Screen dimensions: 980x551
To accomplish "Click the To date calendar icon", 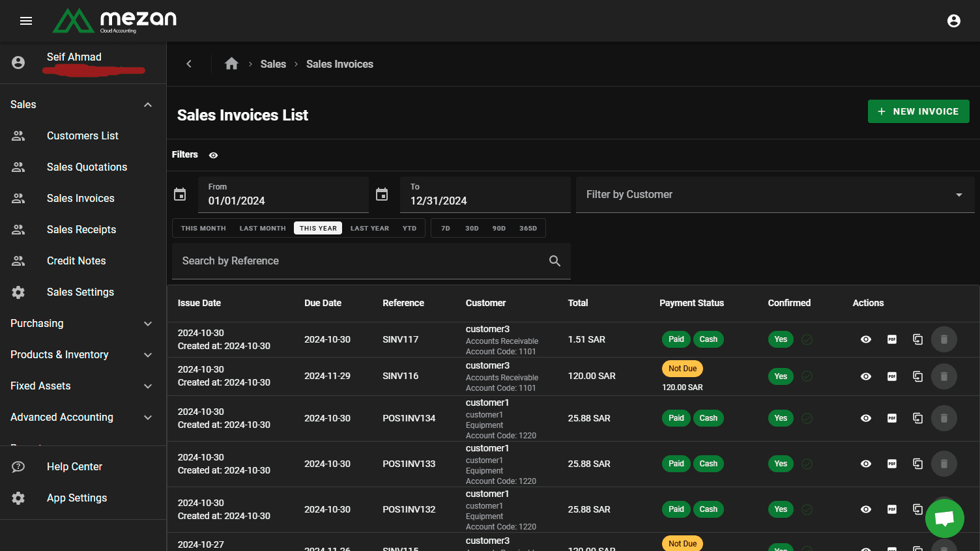I will pos(382,194).
